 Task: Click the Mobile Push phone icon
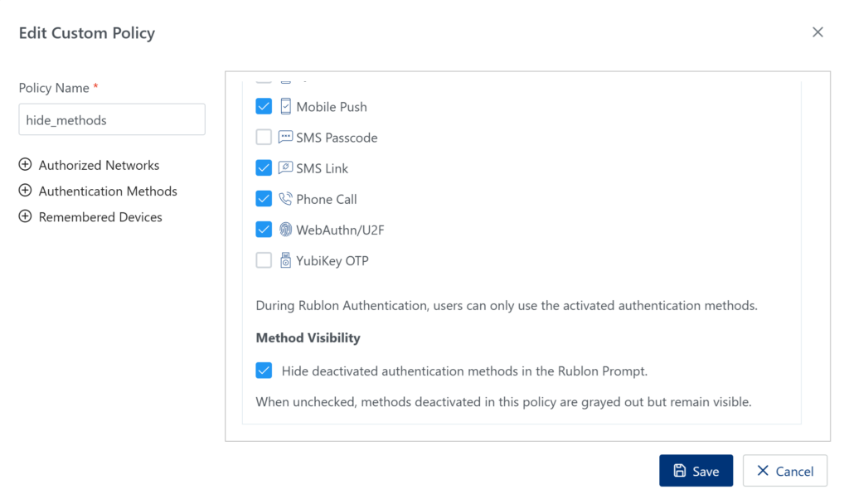(x=284, y=106)
